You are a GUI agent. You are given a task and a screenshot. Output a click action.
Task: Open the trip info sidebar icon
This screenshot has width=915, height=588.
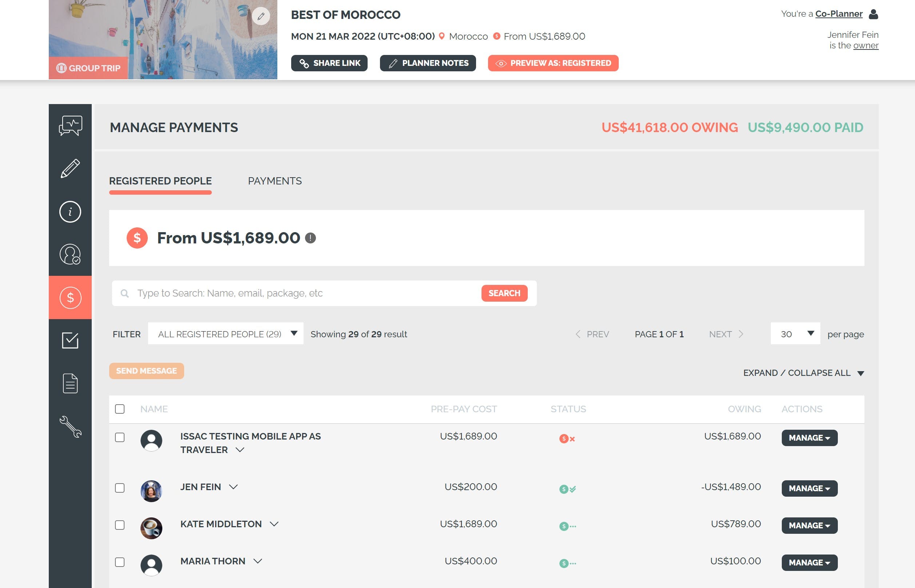coord(70,211)
